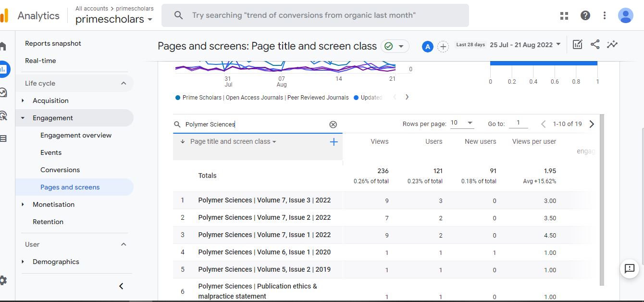
Task: Open the date range dropdown
Action: (x=525, y=45)
